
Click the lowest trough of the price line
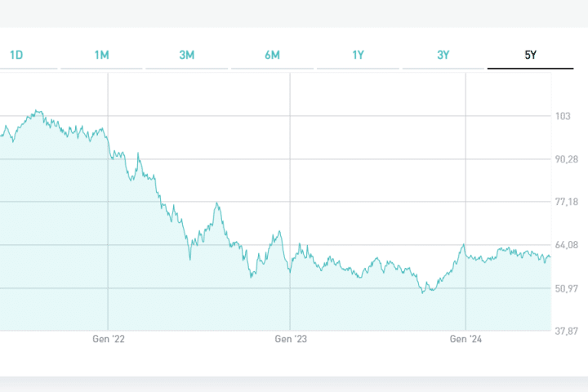tap(423, 292)
